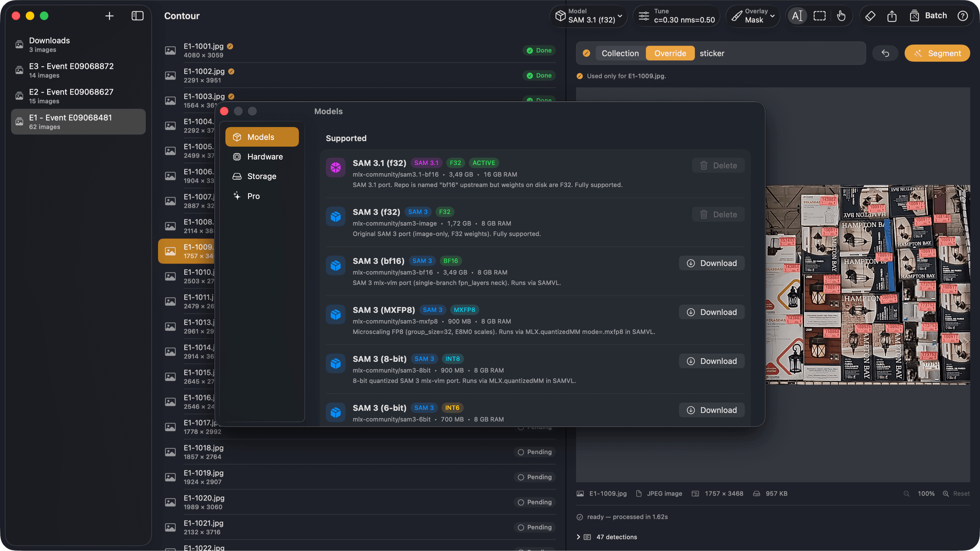Download the SAM 3 (MXFP8) model
The height and width of the screenshot is (551, 980).
(x=711, y=312)
